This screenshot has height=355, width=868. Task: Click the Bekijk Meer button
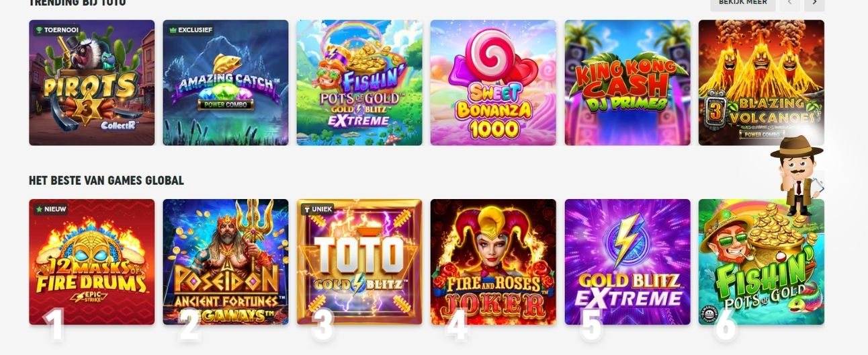click(x=742, y=3)
